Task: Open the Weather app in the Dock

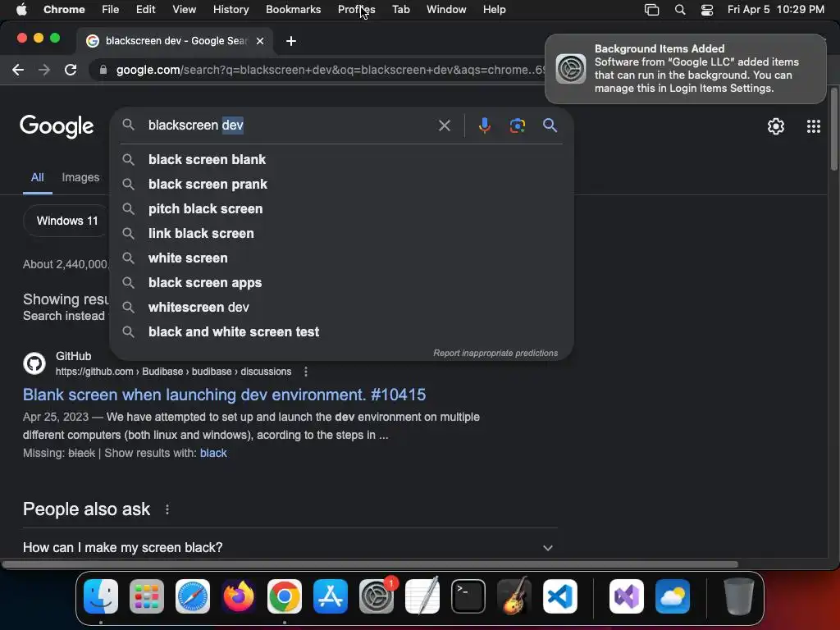Action: (x=673, y=596)
